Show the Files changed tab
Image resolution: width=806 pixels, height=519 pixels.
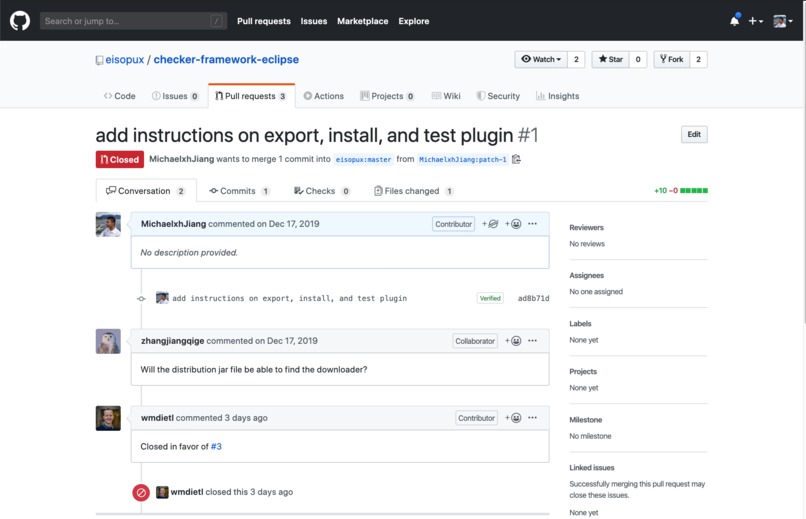click(x=414, y=191)
